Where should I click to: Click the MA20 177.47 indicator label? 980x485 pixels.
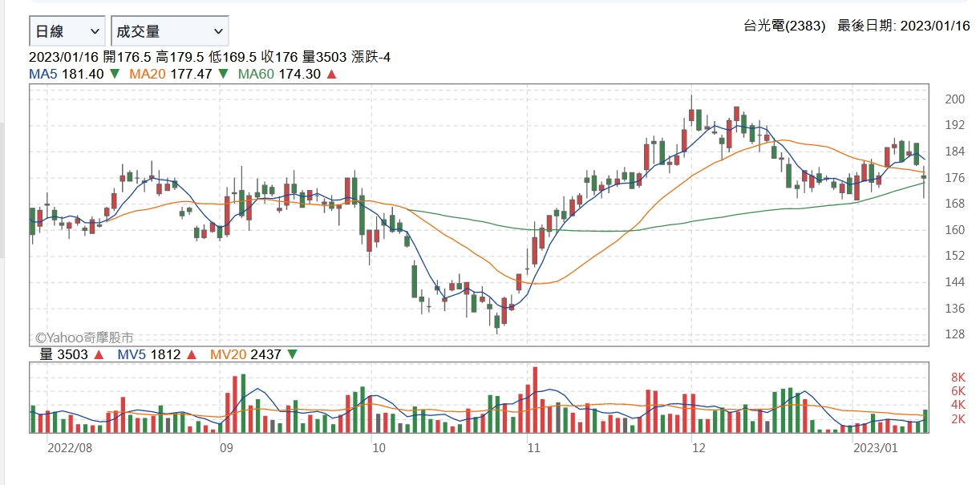(170, 74)
